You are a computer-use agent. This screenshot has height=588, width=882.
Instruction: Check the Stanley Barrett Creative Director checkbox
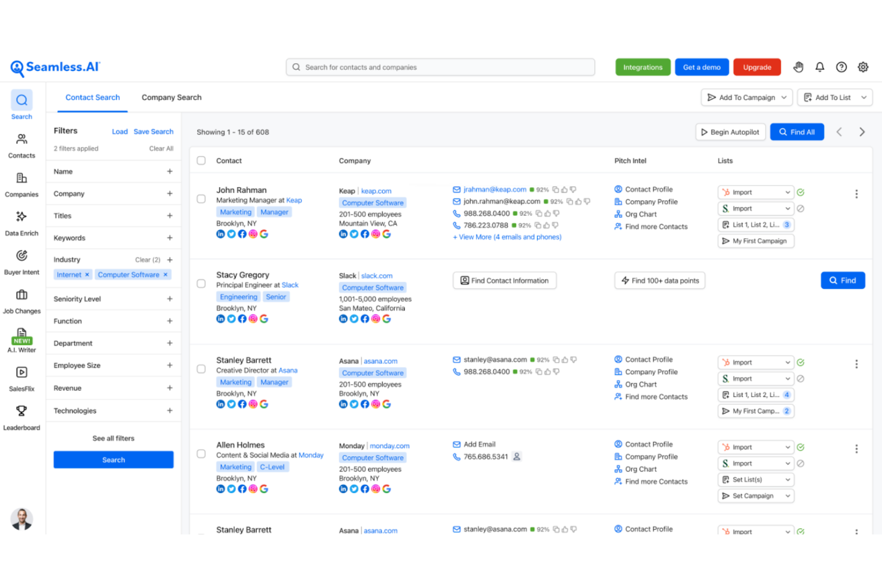coord(201,369)
